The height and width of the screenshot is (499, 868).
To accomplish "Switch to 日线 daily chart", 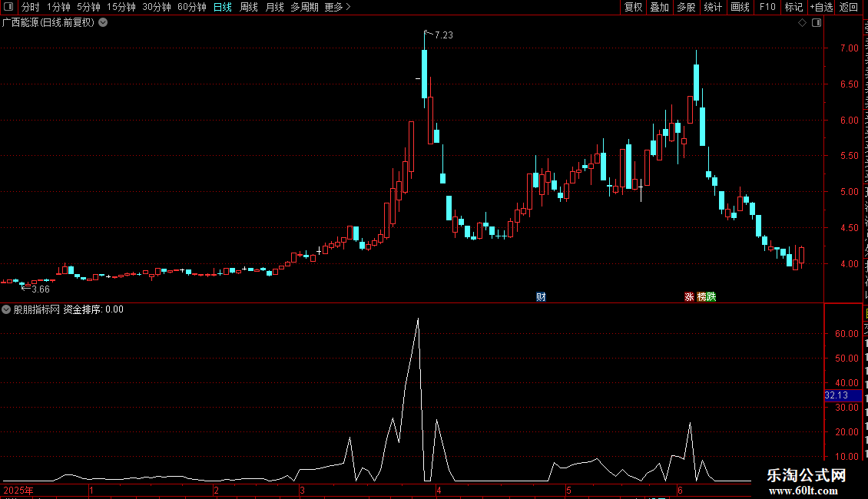I will tap(223, 7).
